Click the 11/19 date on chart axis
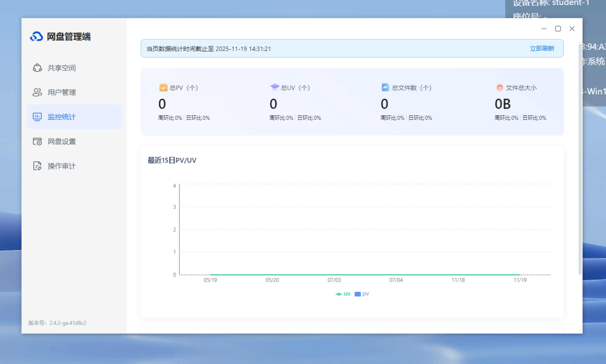Viewport: 606px width, 364px height. tap(520, 280)
